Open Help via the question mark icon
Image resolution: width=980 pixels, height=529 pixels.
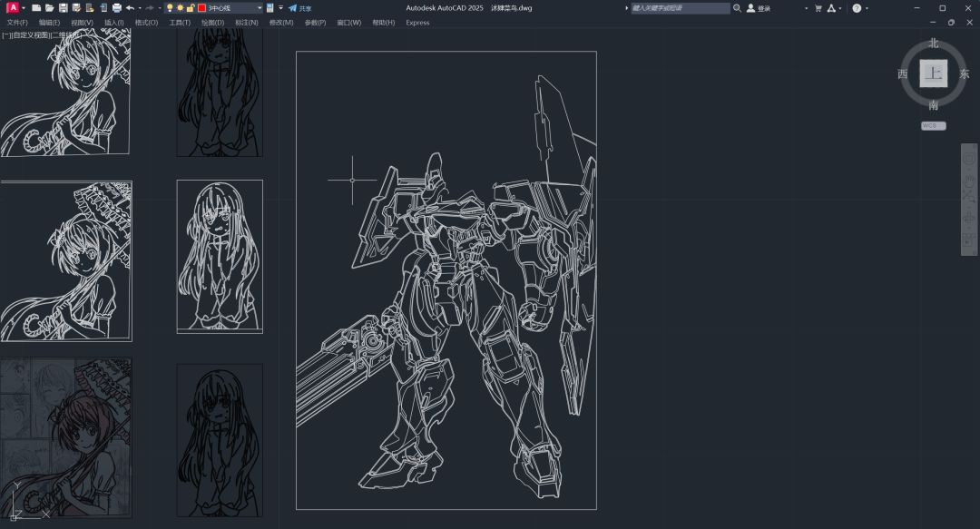point(857,8)
